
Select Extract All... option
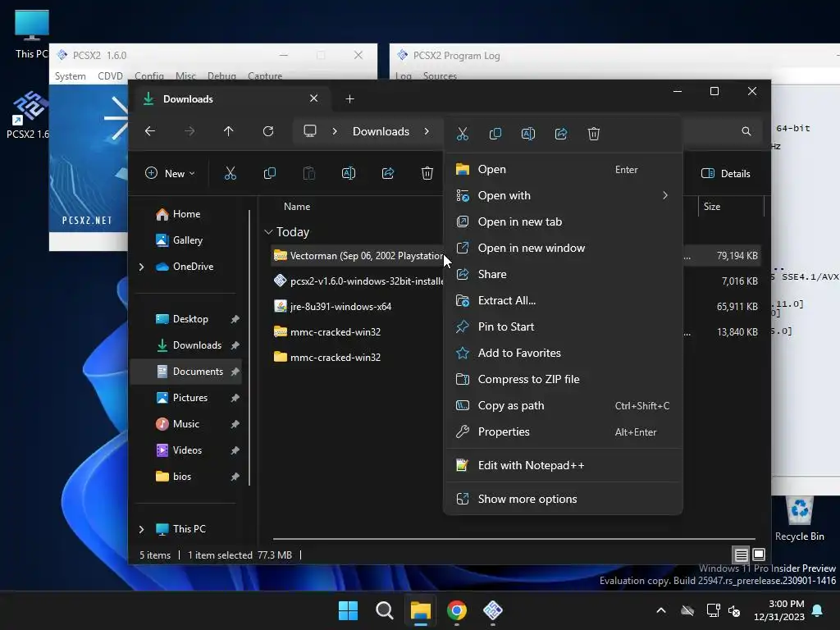pos(563,300)
